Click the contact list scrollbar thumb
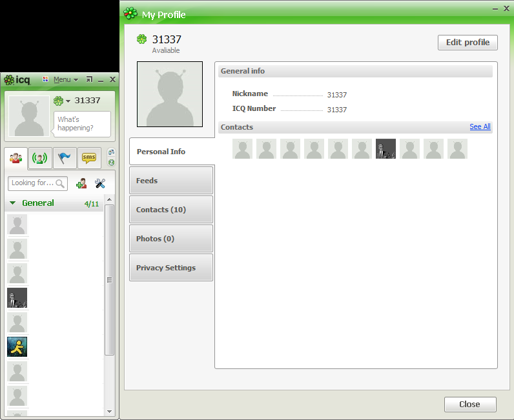This screenshot has width=514, height=420. pyautogui.click(x=110, y=280)
